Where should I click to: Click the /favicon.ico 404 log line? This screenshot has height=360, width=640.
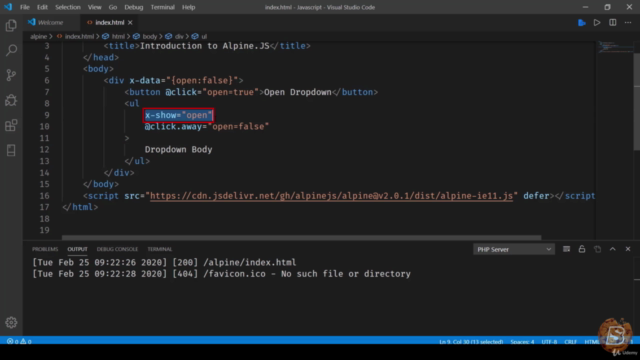(222, 274)
